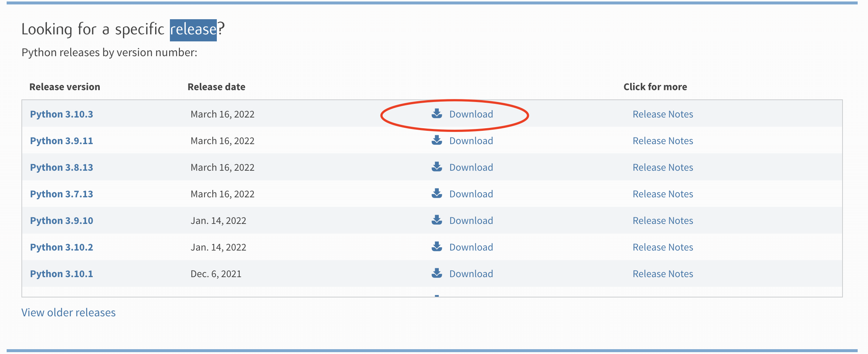Image resolution: width=868 pixels, height=354 pixels.
Task: Open the View older releases link
Action: (68, 313)
